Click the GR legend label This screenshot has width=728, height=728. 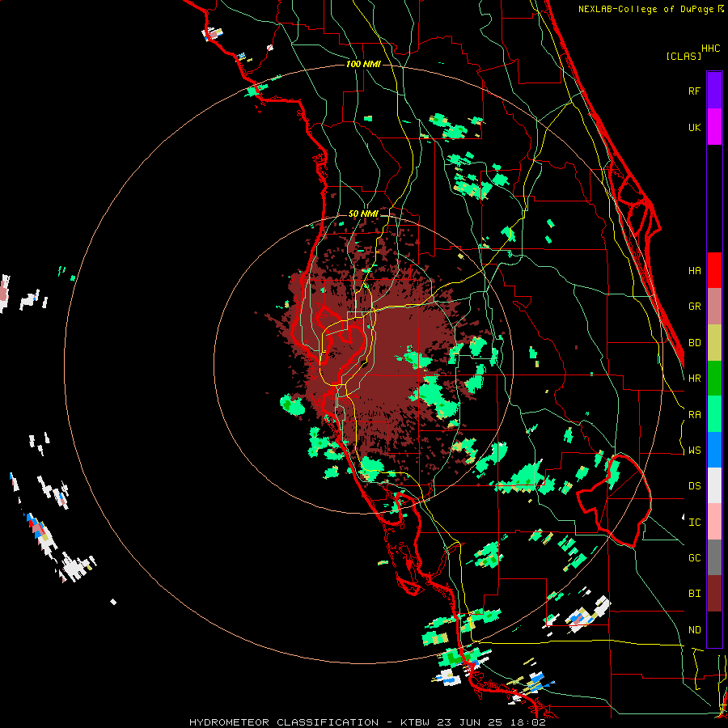(694, 307)
